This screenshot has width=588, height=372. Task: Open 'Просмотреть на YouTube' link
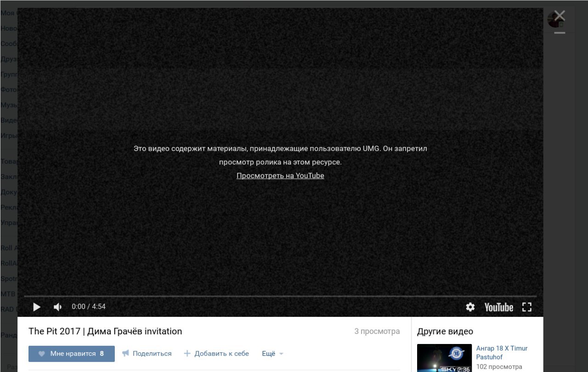(280, 175)
